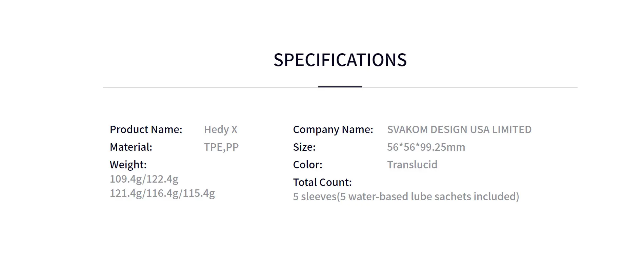Click the Company Name label

[x=333, y=129]
